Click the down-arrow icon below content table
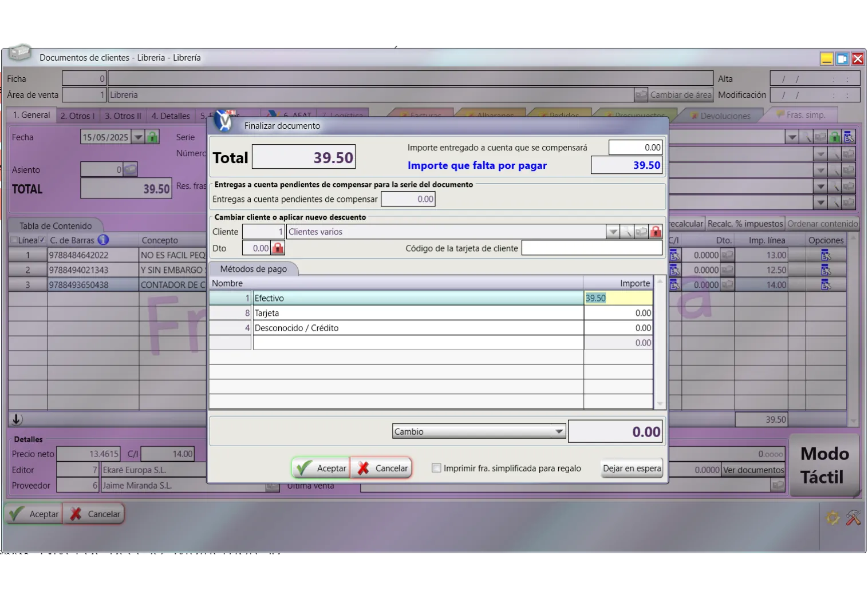 pyautogui.click(x=17, y=419)
